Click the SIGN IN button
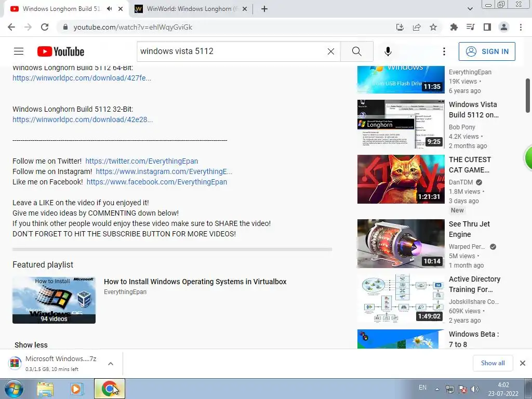Image resolution: width=532 pixels, height=399 pixels. (487, 51)
